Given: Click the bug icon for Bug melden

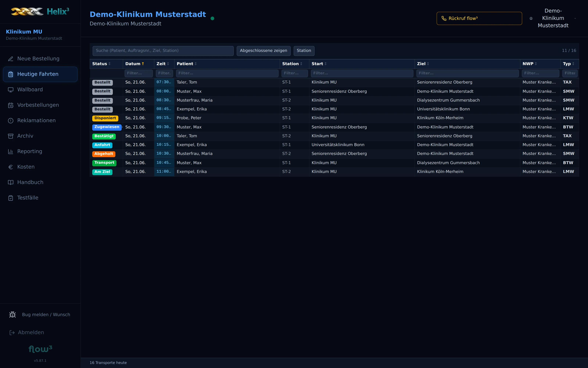Looking at the screenshot, I should pyautogui.click(x=12, y=314).
